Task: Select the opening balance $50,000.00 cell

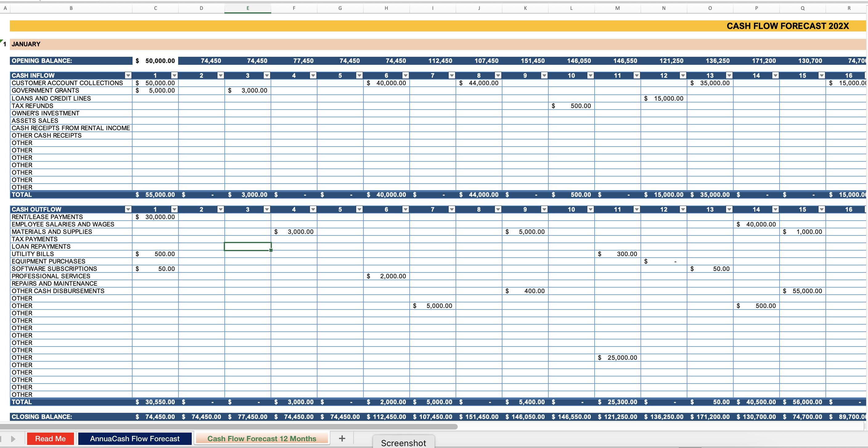Action: (155, 61)
